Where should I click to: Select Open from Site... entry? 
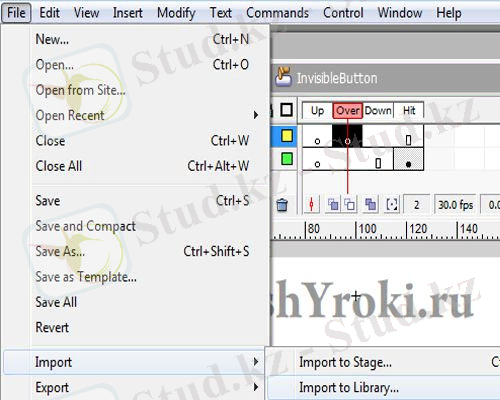click(x=142, y=90)
